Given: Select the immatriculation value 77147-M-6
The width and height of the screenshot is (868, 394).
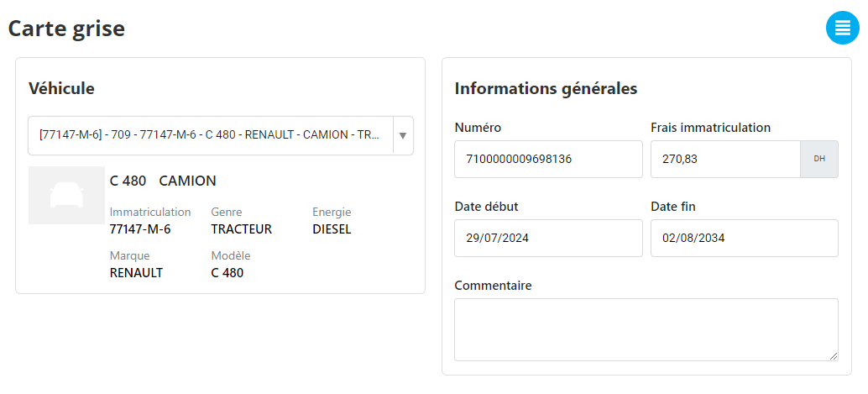Looking at the screenshot, I should (x=140, y=229).
